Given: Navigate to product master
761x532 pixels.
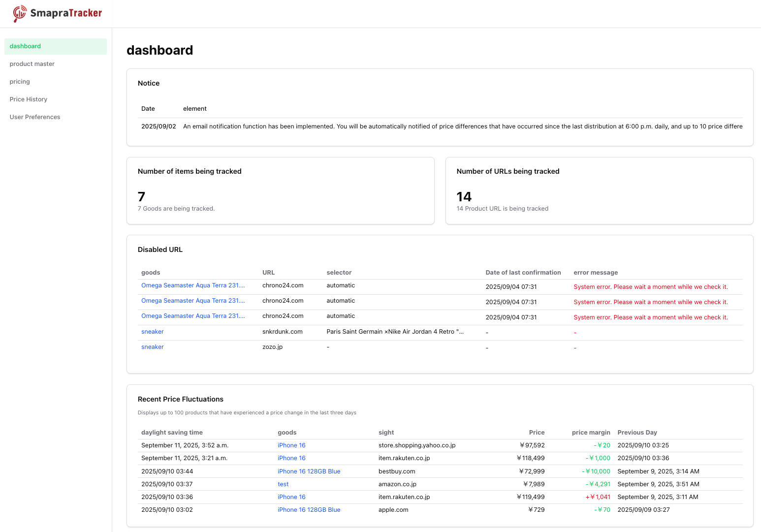Looking at the screenshot, I should [x=32, y=63].
